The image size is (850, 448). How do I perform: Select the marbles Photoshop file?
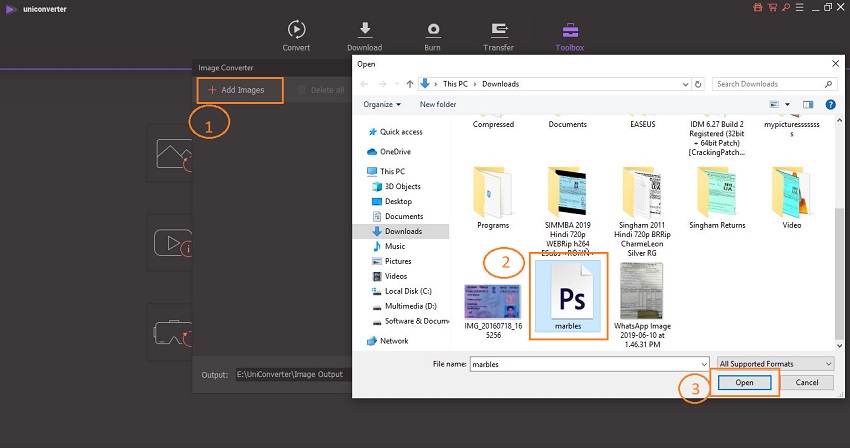pyautogui.click(x=568, y=296)
